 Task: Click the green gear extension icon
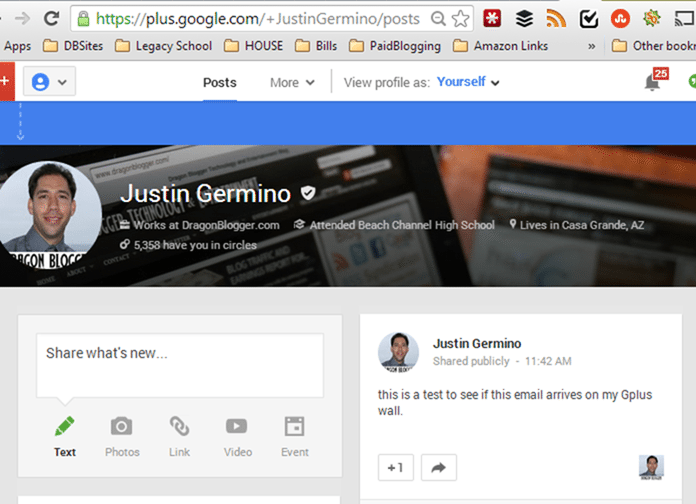click(x=652, y=18)
